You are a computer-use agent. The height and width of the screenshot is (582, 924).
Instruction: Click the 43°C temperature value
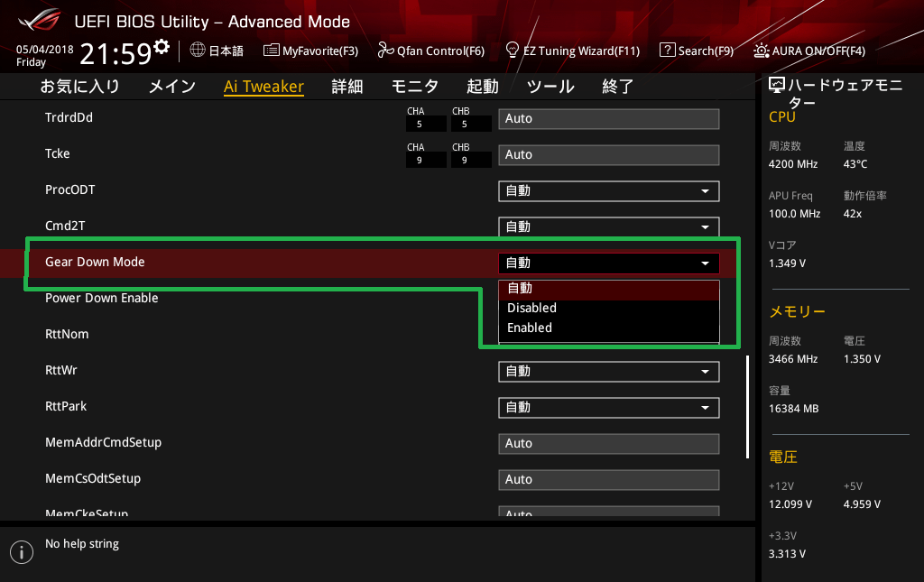[x=855, y=164]
